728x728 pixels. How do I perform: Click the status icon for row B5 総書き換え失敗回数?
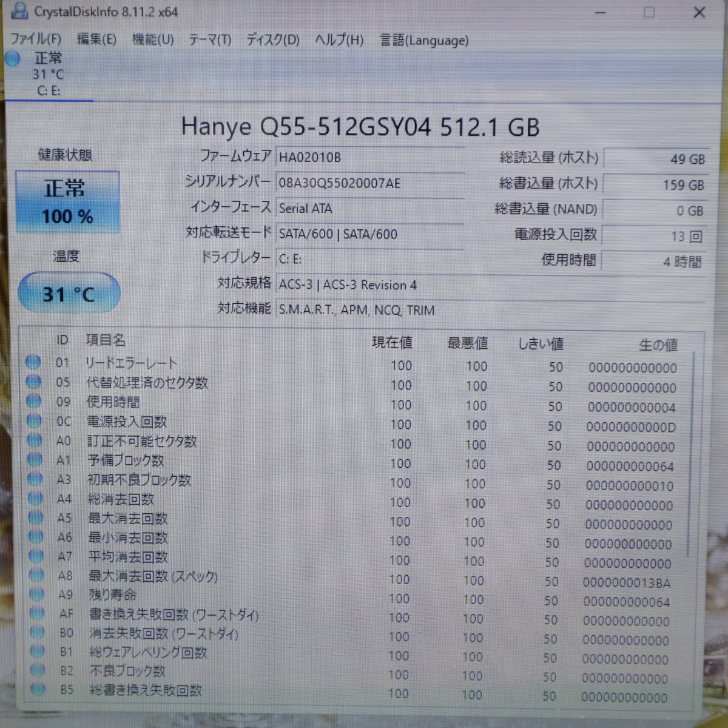(38, 689)
